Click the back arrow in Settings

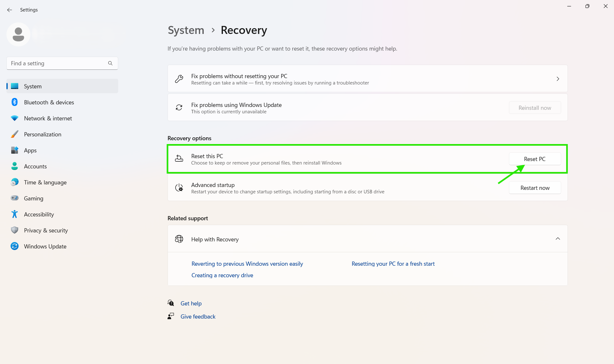point(10,10)
